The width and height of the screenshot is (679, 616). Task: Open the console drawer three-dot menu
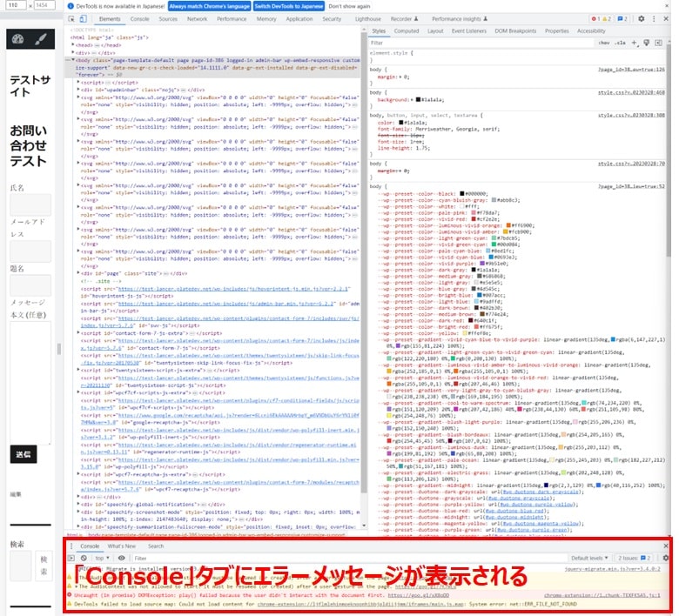point(71,546)
